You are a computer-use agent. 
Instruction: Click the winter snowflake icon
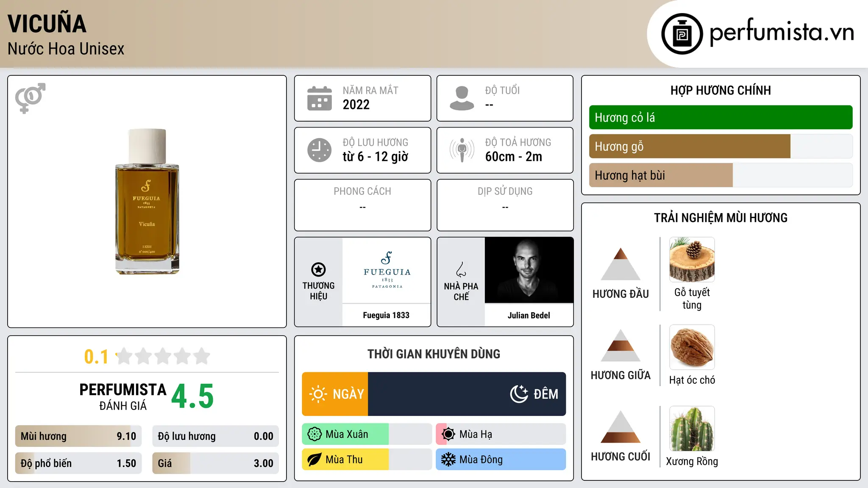click(448, 460)
